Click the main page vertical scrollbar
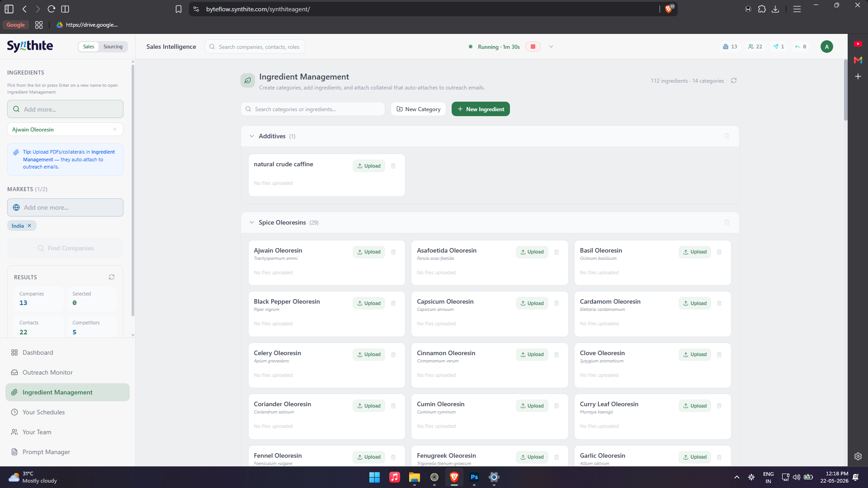This screenshot has height=488, width=868. point(845,90)
